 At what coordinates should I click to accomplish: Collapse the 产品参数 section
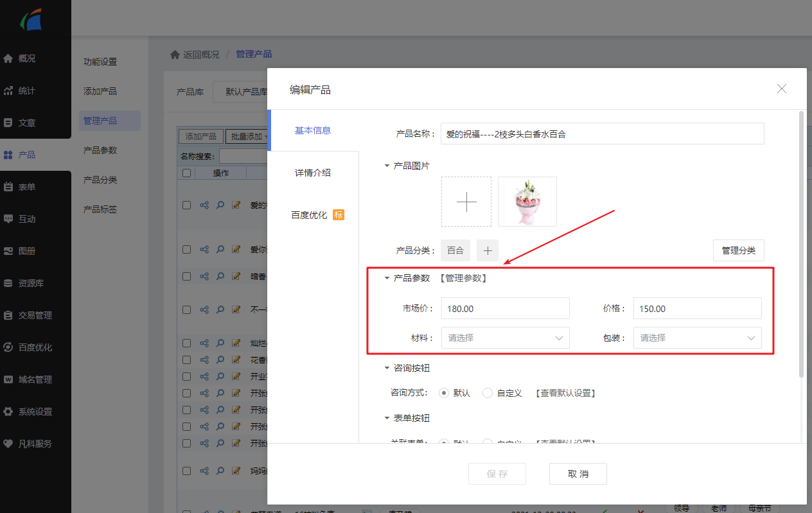pyautogui.click(x=387, y=278)
